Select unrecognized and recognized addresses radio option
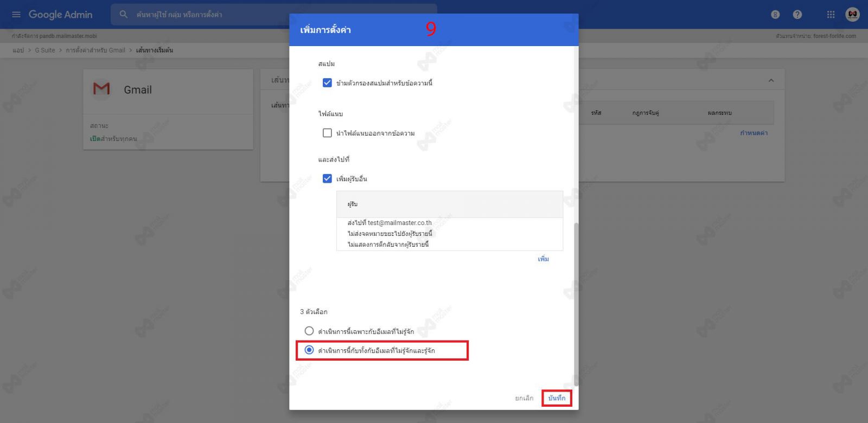 [x=309, y=350]
